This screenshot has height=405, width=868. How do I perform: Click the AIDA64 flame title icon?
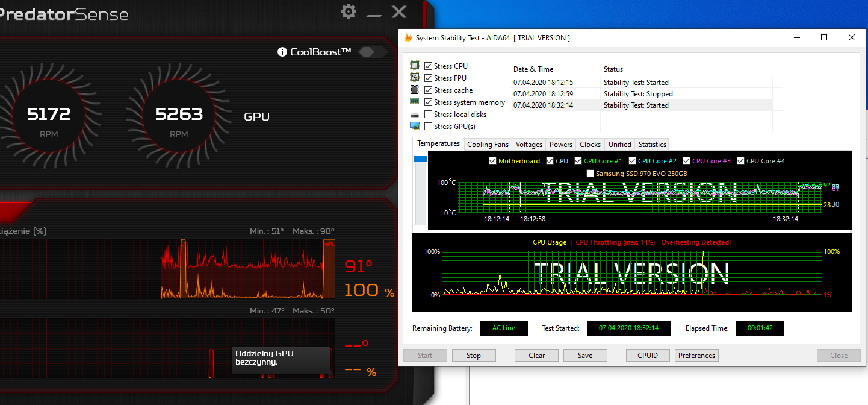pos(408,37)
